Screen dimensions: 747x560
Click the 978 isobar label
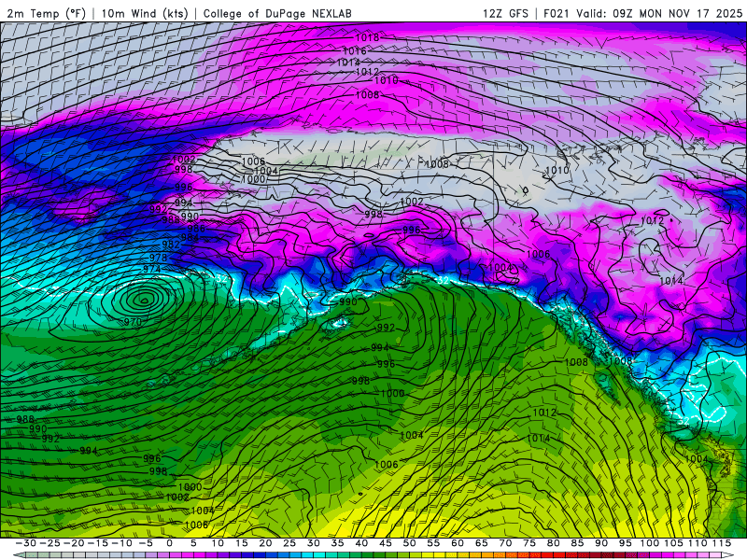point(158,258)
